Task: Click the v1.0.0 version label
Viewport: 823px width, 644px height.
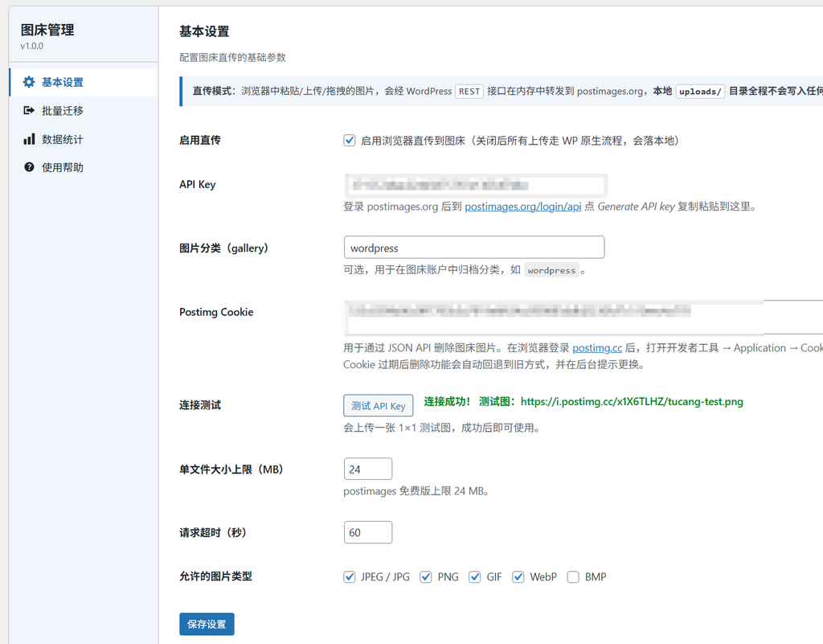Action: (x=32, y=46)
